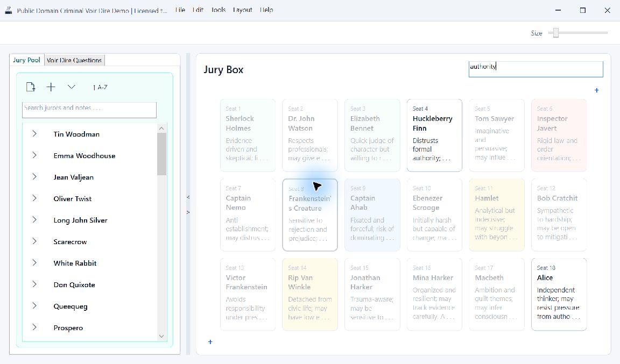Select the Seat 1 Sherlock Holmes card
Viewport: 620px width, 364px height.
[x=248, y=135]
